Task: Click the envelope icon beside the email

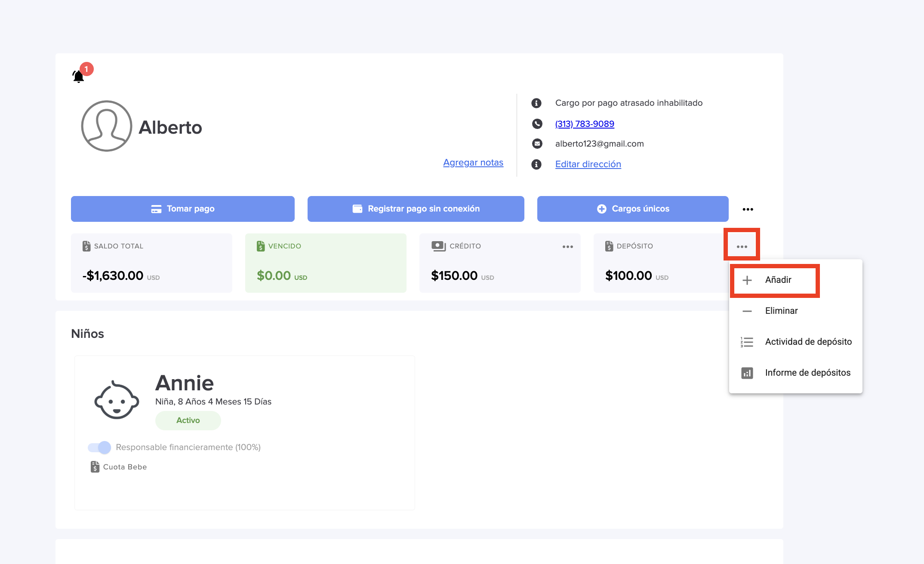Action: click(537, 144)
